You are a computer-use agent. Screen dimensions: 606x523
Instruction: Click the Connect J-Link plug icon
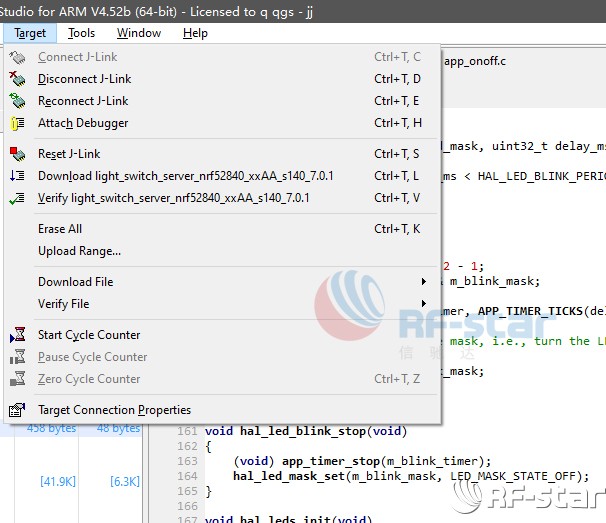pos(17,57)
